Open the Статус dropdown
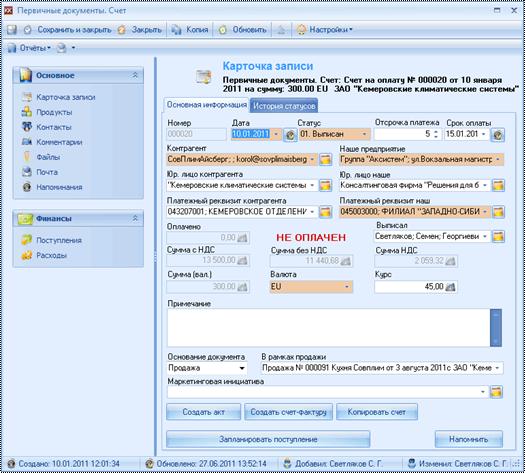525x473 pixels. pos(364,135)
